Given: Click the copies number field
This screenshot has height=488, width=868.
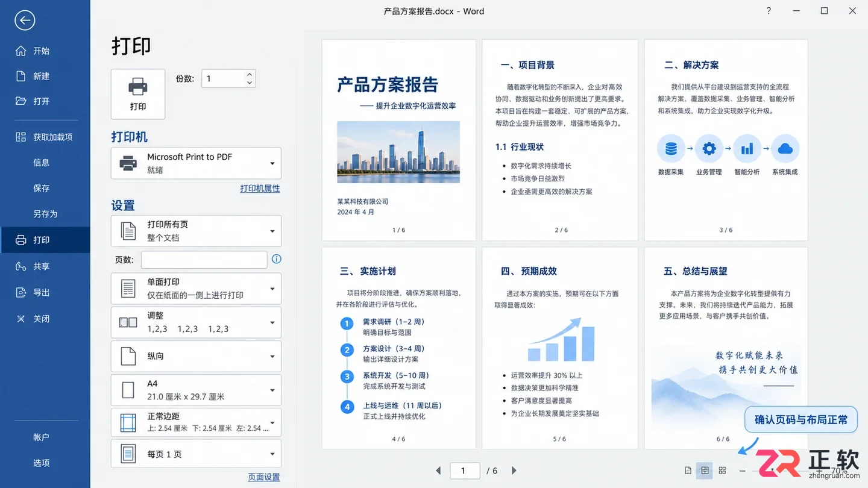Looking at the screenshot, I should click(223, 78).
